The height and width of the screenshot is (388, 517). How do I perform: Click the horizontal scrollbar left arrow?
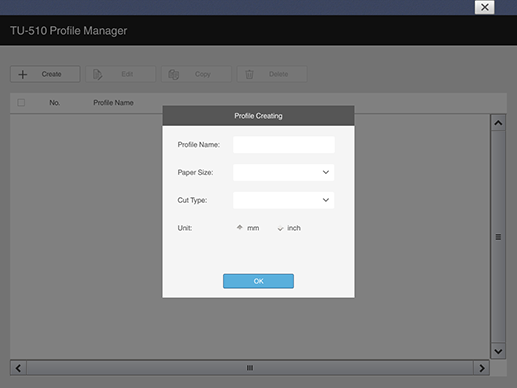[x=18, y=368]
